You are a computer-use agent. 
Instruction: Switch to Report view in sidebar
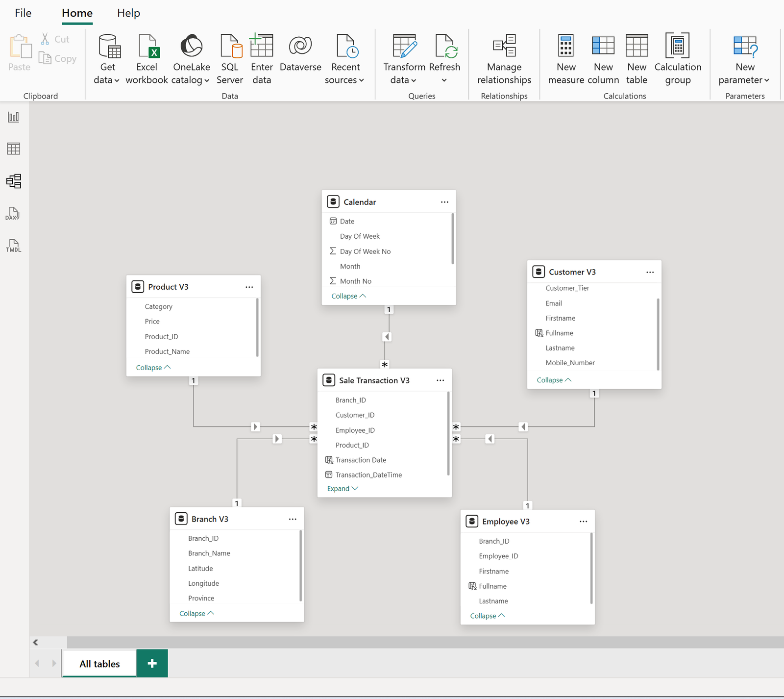14,117
